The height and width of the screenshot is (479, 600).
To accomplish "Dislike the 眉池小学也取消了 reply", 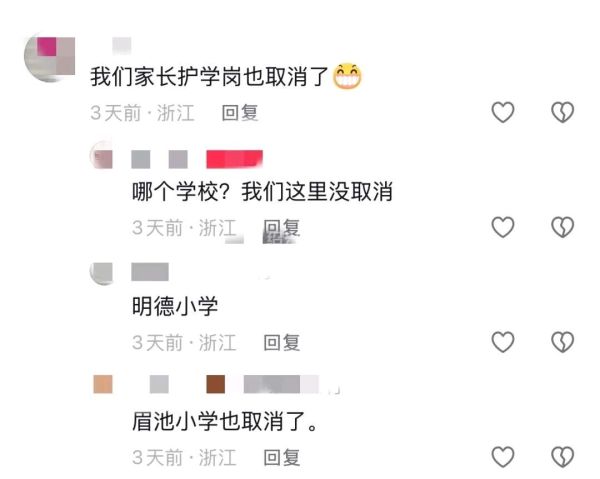I will coord(562,457).
